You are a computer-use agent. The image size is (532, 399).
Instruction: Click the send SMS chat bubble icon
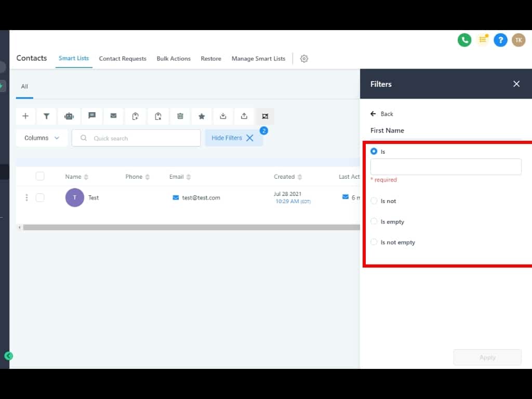click(92, 116)
